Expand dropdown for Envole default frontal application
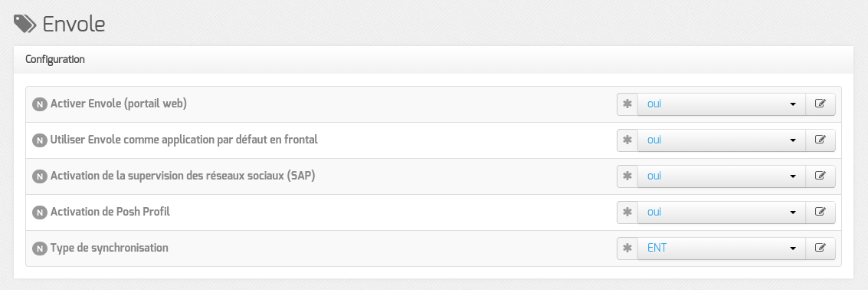 point(722,140)
